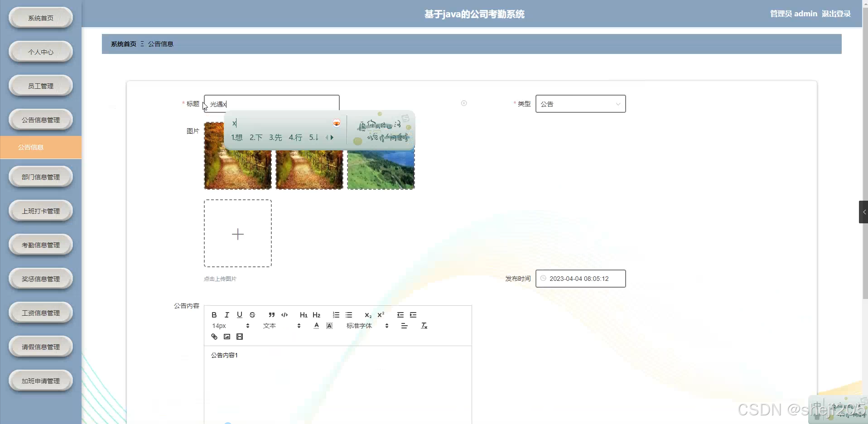Select 员工管理 in the sidebar
868x424 pixels.
click(40, 86)
